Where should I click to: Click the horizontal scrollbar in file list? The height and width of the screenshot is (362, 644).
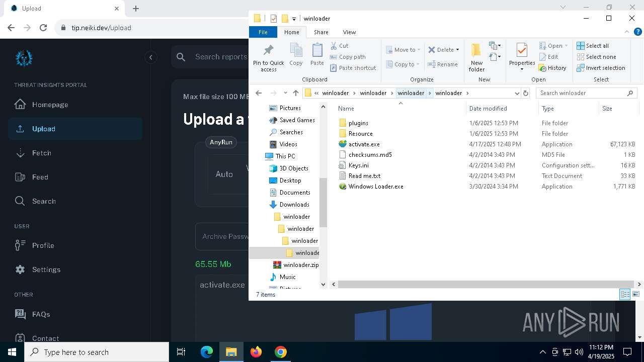486,285
